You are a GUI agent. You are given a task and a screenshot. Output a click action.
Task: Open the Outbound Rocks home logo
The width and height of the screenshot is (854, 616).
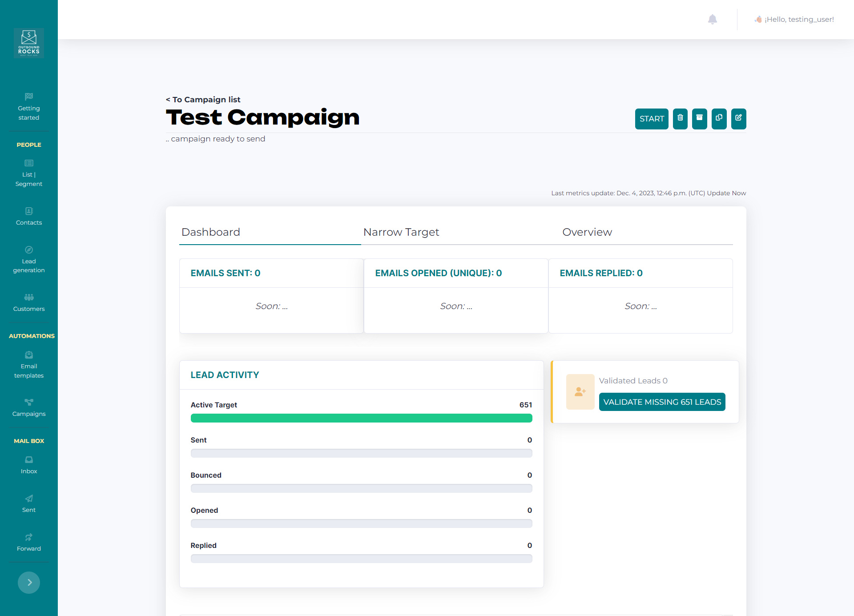point(28,43)
